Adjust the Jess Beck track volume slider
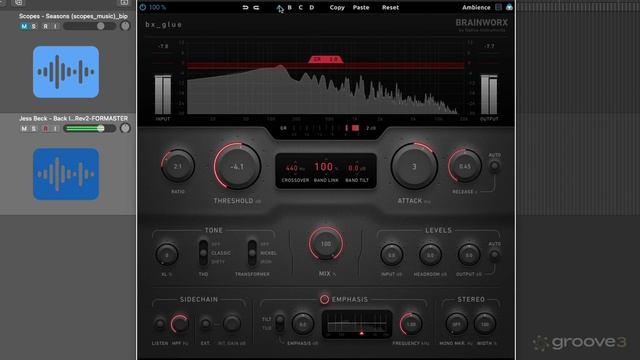 (x=90, y=129)
